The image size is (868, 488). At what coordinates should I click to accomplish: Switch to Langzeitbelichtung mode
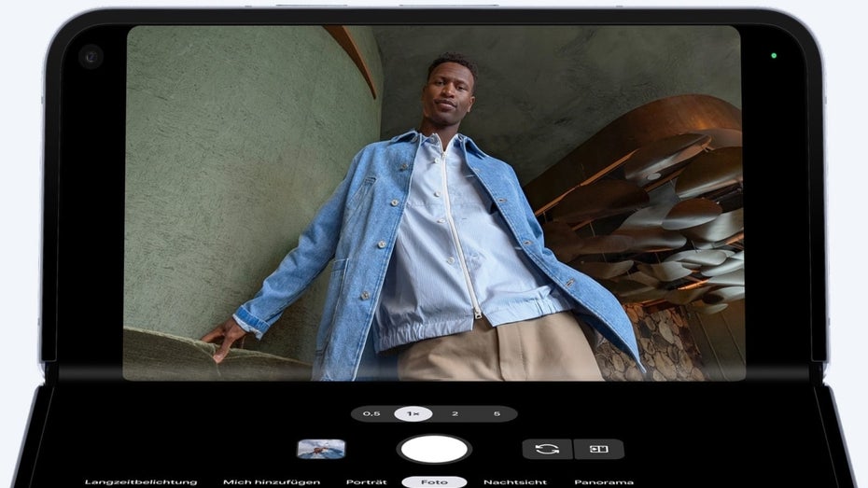tap(141, 481)
